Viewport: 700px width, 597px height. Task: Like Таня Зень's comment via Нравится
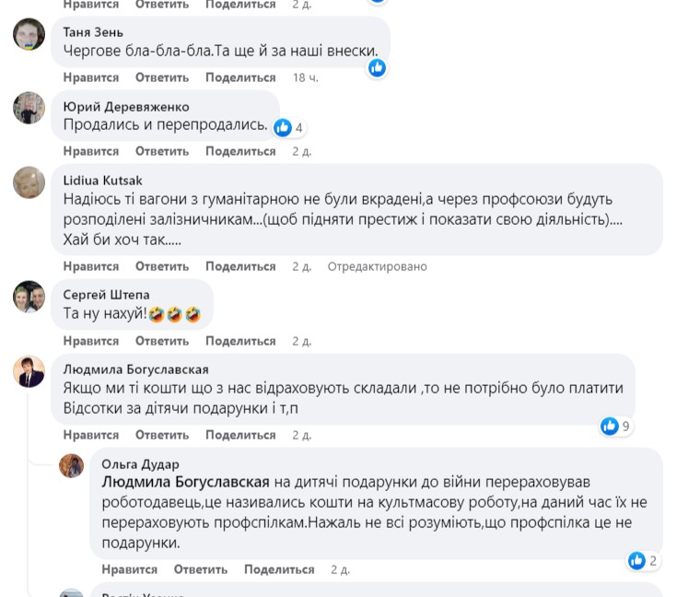91,77
